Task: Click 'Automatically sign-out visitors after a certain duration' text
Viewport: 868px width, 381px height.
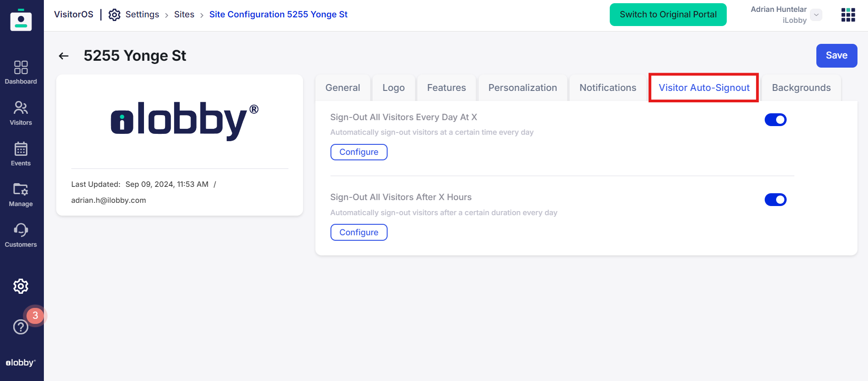Action: (x=444, y=212)
